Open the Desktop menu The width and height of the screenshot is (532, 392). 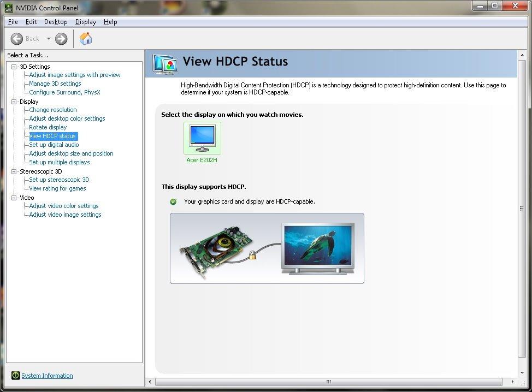(x=56, y=22)
